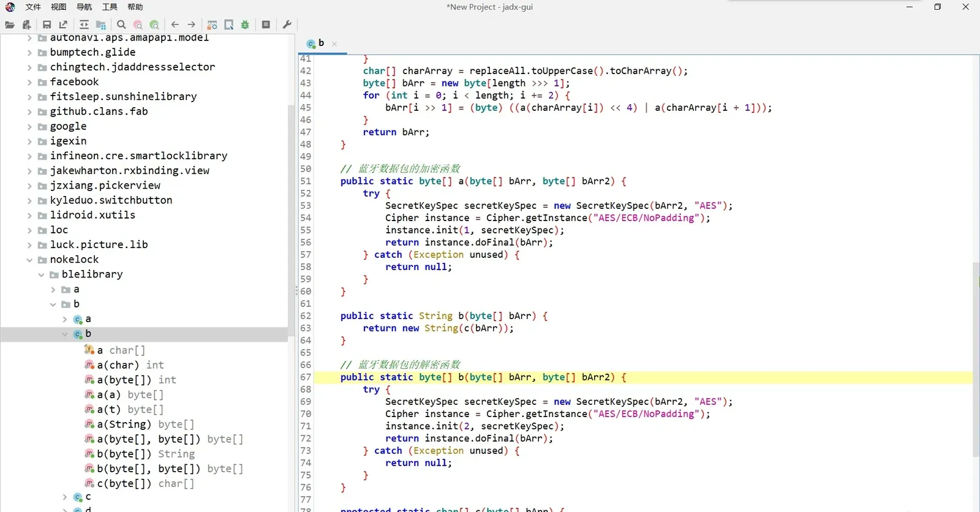This screenshot has width=980, height=512.
Task: Select method c(byte[]) char[] in tree
Action: (x=140, y=484)
